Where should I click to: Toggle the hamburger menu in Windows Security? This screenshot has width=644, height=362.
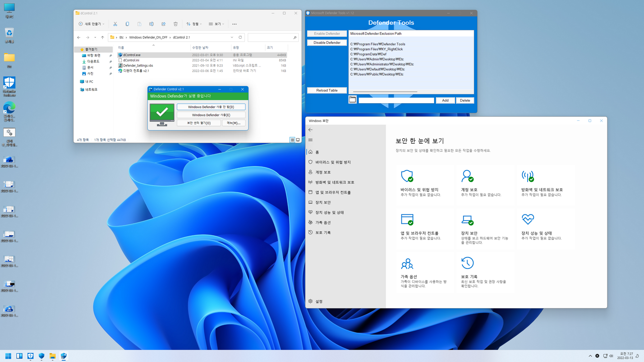click(x=310, y=140)
